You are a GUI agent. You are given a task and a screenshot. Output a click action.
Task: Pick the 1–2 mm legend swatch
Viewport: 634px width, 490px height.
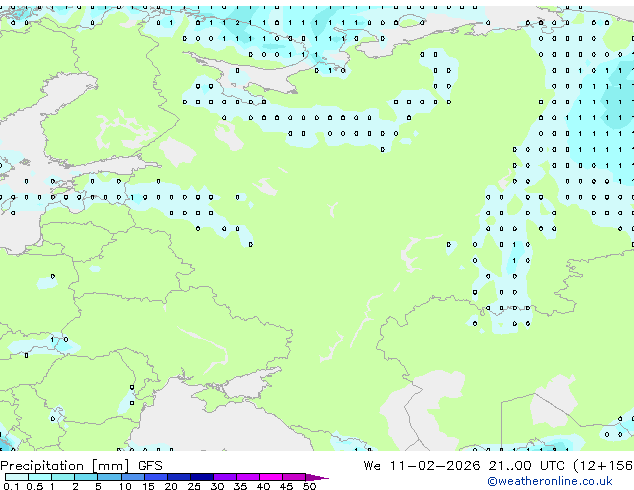[x=63, y=477]
